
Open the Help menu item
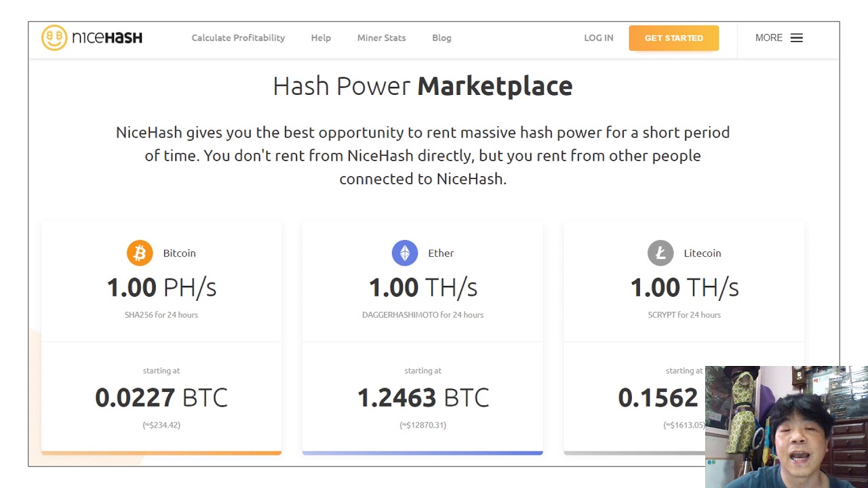coord(321,38)
